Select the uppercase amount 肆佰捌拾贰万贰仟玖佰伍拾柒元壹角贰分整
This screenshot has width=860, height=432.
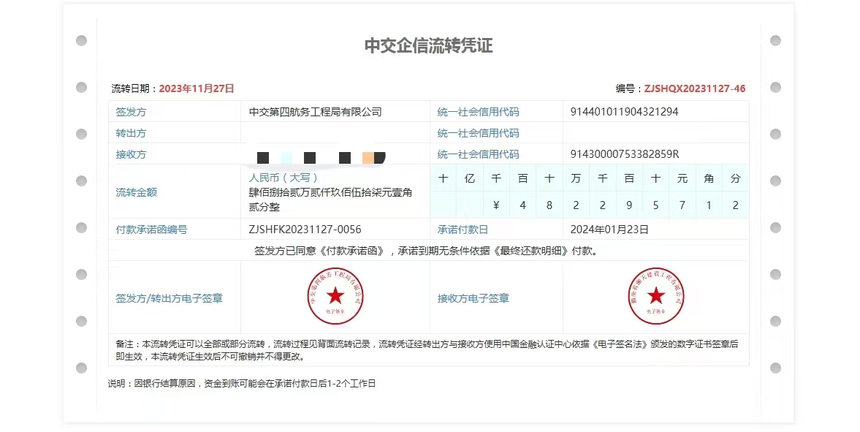(330, 200)
